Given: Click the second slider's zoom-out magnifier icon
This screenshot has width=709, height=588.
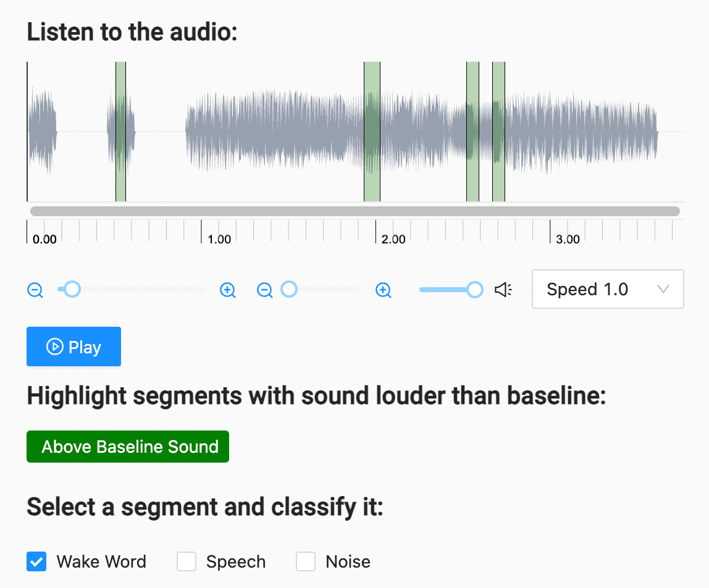Looking at the screenshot, I should [x=265, y=290].
